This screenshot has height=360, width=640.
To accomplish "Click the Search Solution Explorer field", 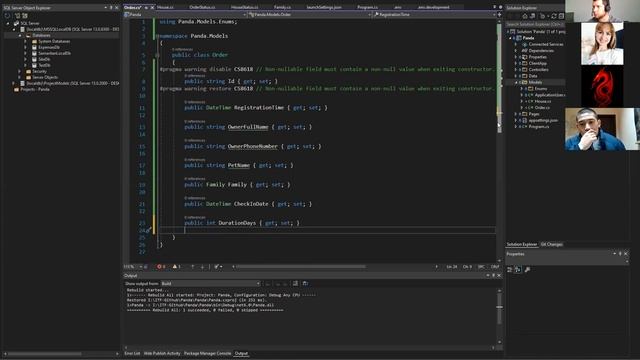I will click(535, 24).
